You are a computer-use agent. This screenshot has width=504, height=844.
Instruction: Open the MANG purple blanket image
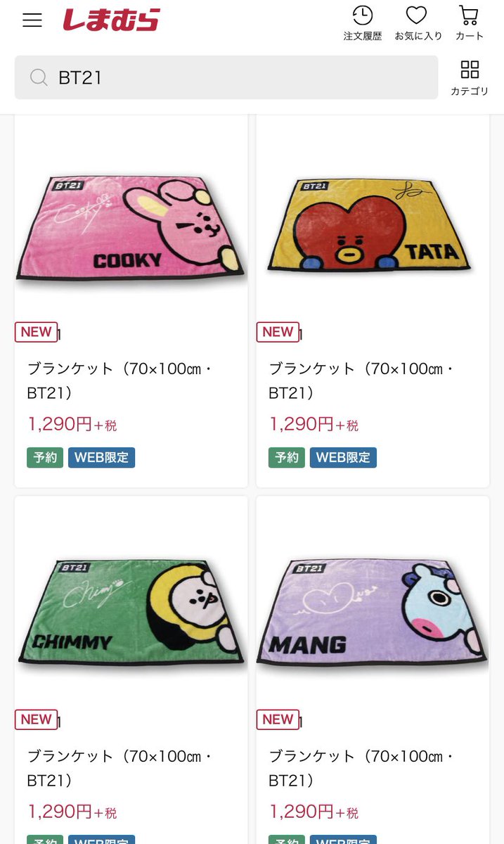pos(373,612)
